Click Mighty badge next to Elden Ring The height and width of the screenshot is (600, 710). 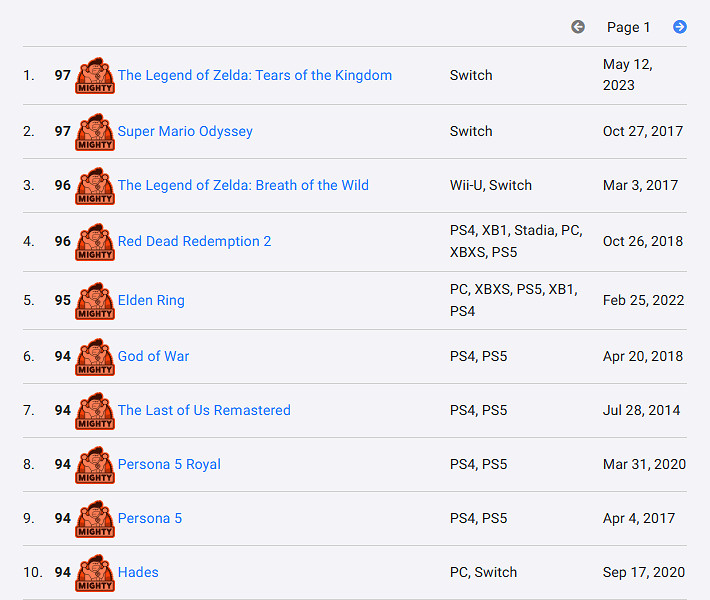tap(95, 301)
